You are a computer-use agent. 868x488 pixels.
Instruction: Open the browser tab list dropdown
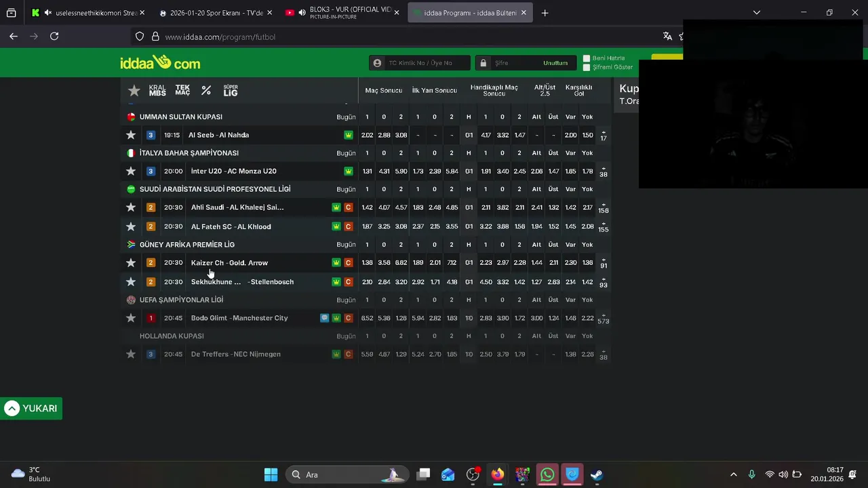[x=757, y=12]
